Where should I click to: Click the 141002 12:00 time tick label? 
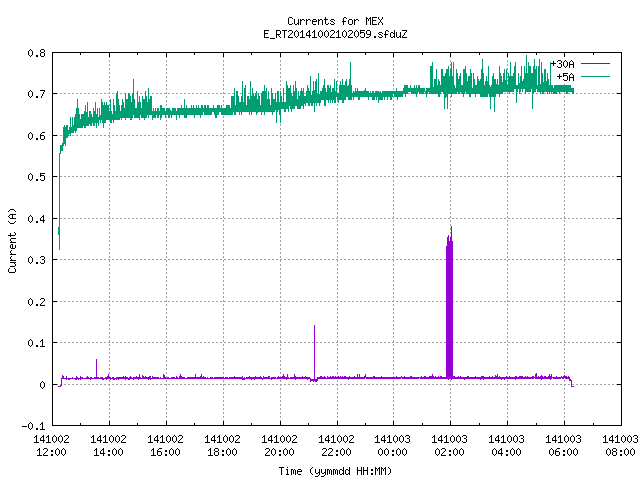point(51,446)
